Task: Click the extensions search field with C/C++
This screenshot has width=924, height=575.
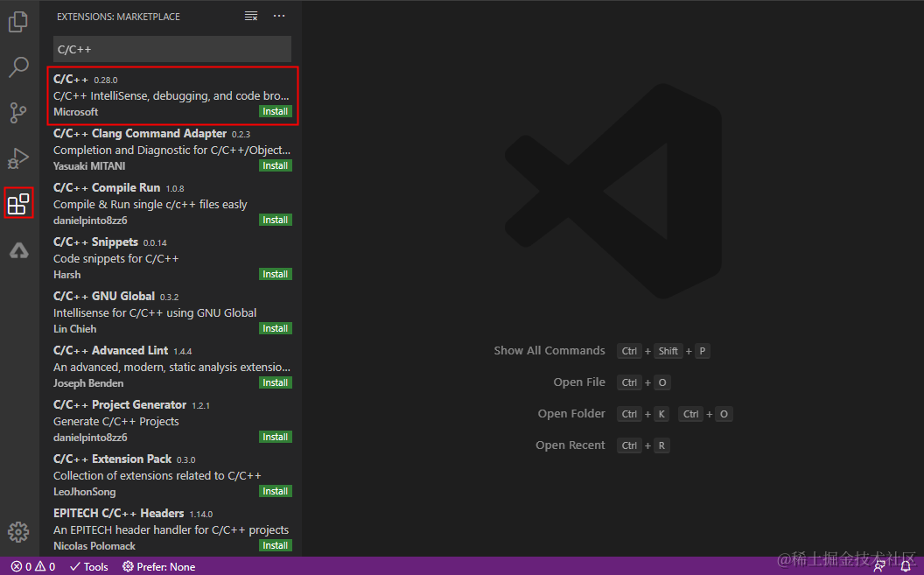Action: pos(172,50)
